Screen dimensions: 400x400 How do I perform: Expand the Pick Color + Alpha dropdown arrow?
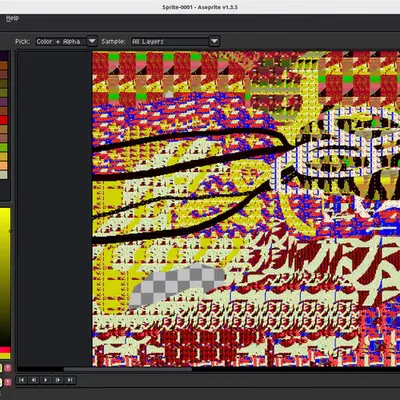pos(92,41)
